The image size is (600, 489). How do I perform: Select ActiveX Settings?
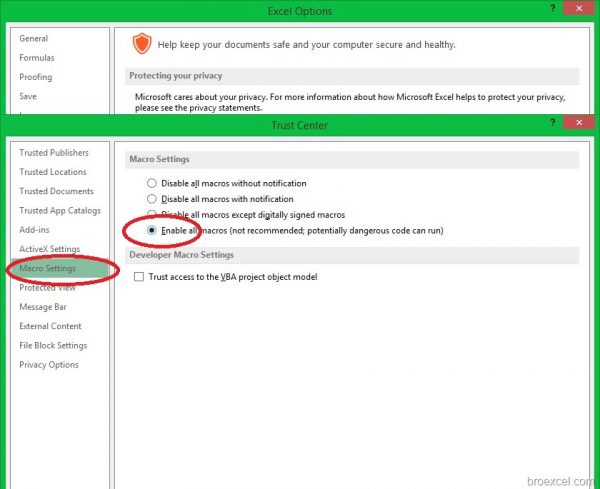50,249
